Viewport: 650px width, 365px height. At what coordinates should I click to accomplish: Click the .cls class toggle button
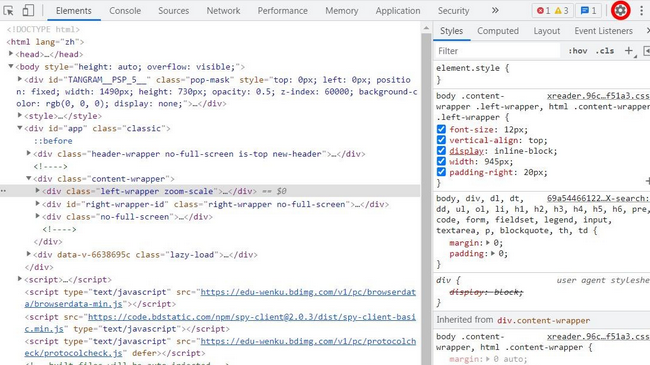[x=605, y=51]
